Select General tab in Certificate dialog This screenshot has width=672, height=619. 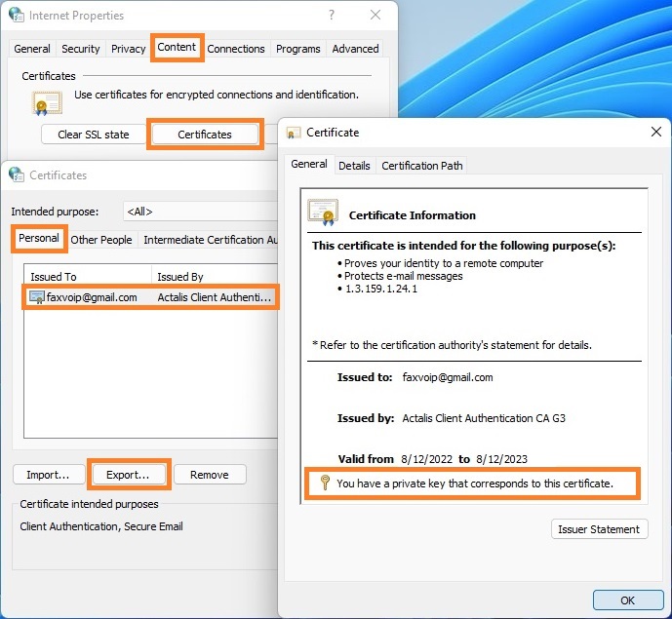(x=309, y=164)
